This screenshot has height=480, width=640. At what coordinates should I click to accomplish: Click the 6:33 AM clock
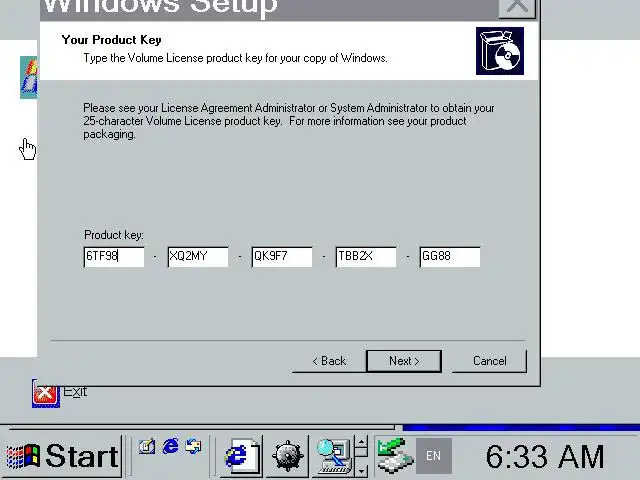click(x=545, y=456)
